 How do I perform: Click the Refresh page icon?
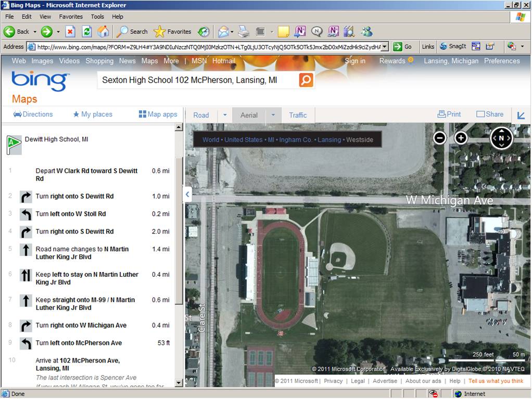87,32
